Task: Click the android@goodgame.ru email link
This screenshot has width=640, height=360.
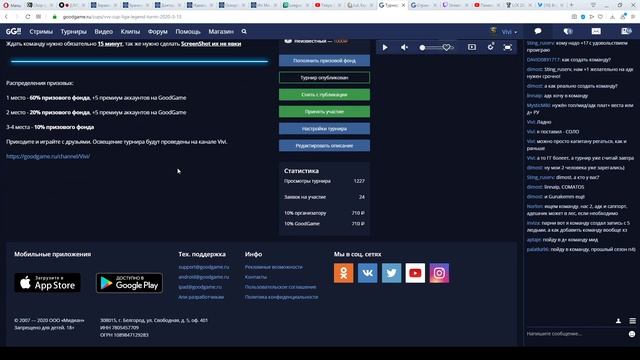Action: (204, 277)
